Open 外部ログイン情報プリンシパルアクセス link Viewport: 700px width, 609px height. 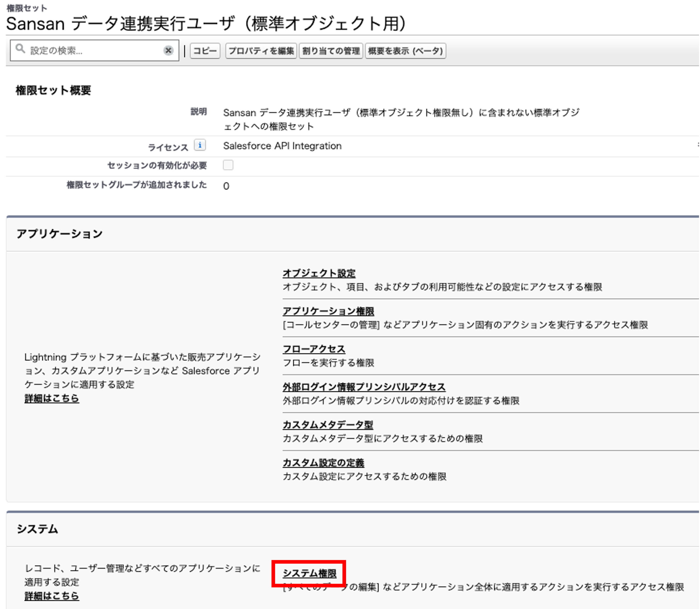point(364,387)
